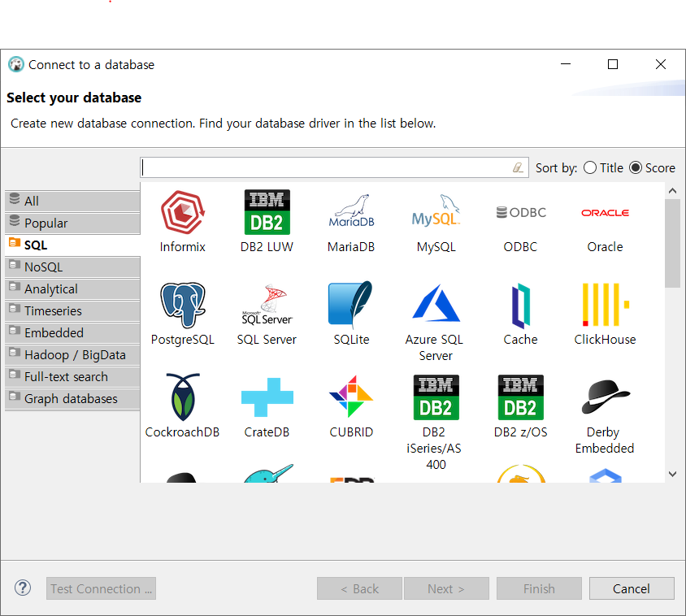Select the CrateDB blue cross icon
This screenshot has height=616, width=686.
[x=267, y=397]
